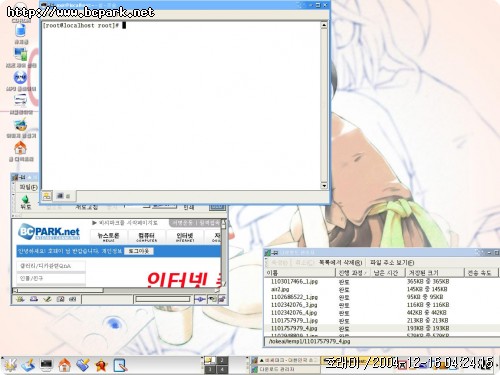Click the blue checkmark brush panel icon
This screenshot has width=500, height=375.
click(83, 365)
